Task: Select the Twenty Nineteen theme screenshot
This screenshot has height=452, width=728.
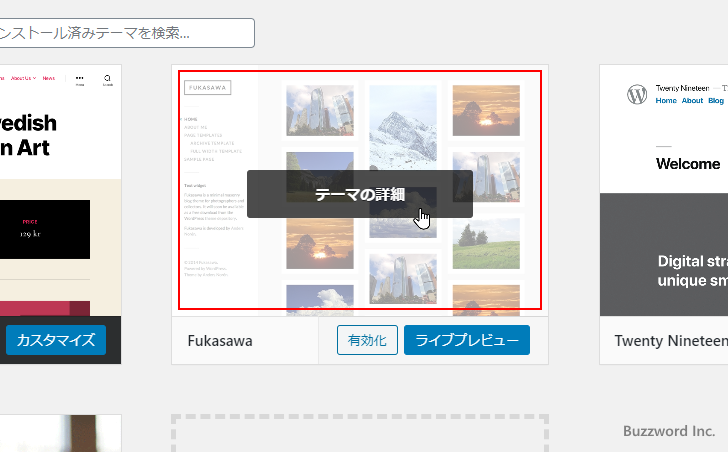Action: point(664,190)
